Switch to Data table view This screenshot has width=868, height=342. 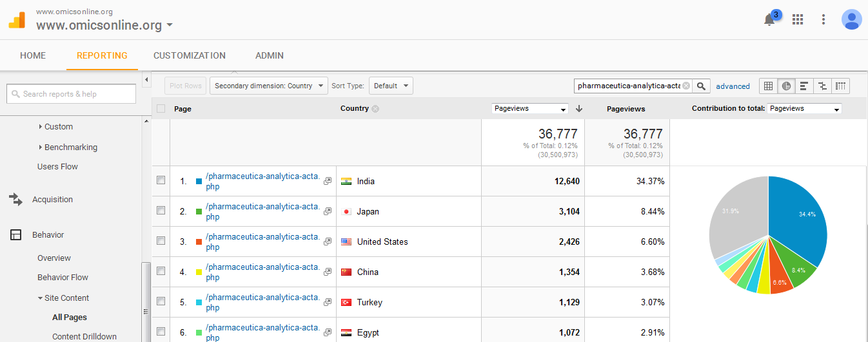[x=768, y=86]
